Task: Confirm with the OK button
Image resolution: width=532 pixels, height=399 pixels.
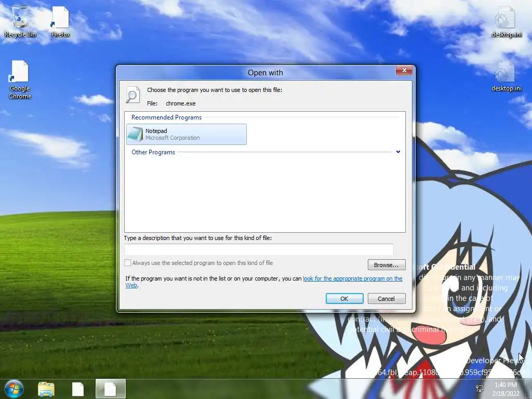Action: point(344,299)
